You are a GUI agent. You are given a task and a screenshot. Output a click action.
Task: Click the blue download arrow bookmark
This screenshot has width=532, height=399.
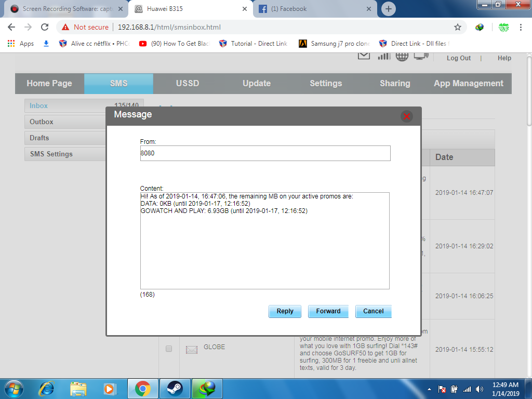point(46,44)
